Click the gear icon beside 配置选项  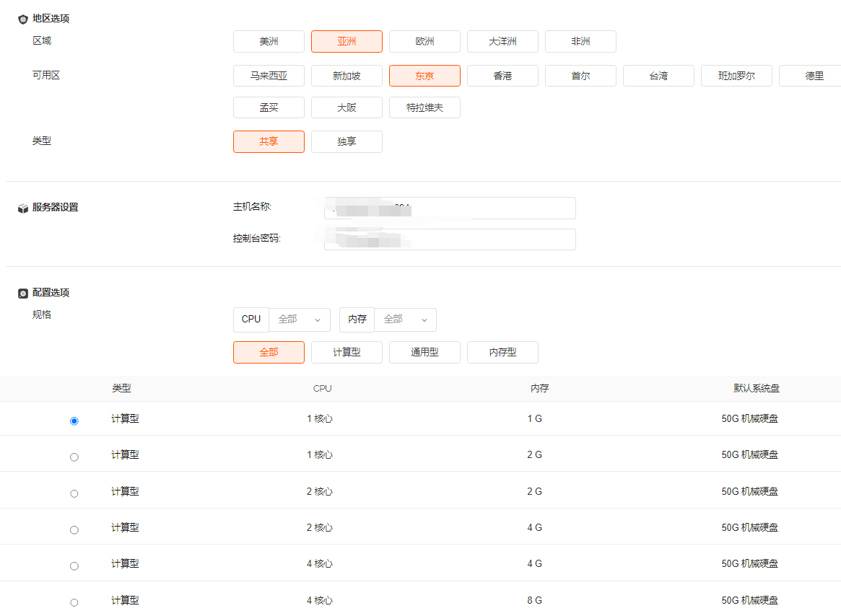pyautogui.click(x=22, y=294)
